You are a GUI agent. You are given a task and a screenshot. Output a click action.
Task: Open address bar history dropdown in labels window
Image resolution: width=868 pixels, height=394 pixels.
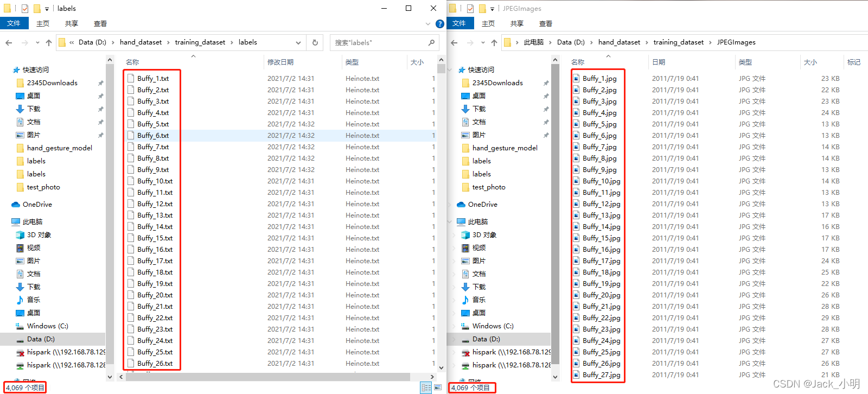click(298, 42)
